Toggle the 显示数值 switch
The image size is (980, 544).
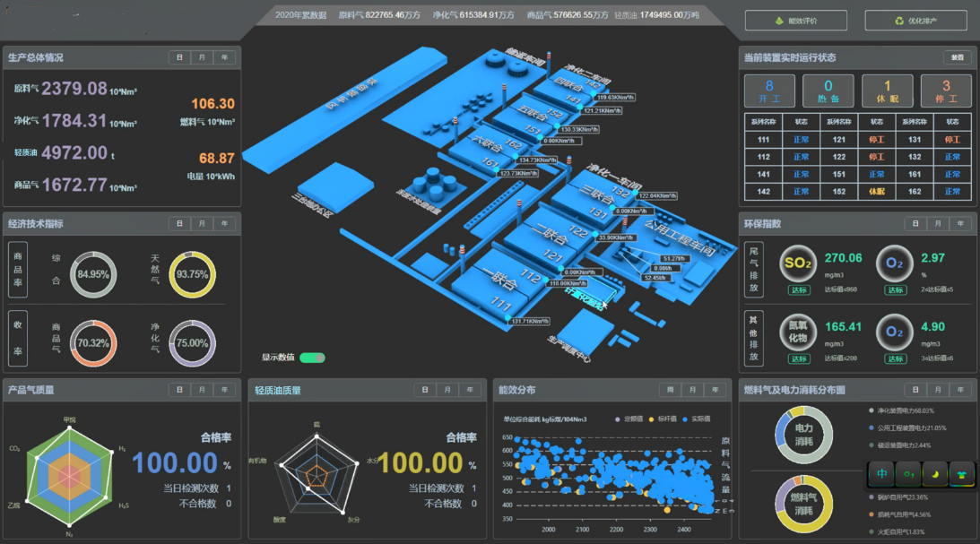pos(313,358)
